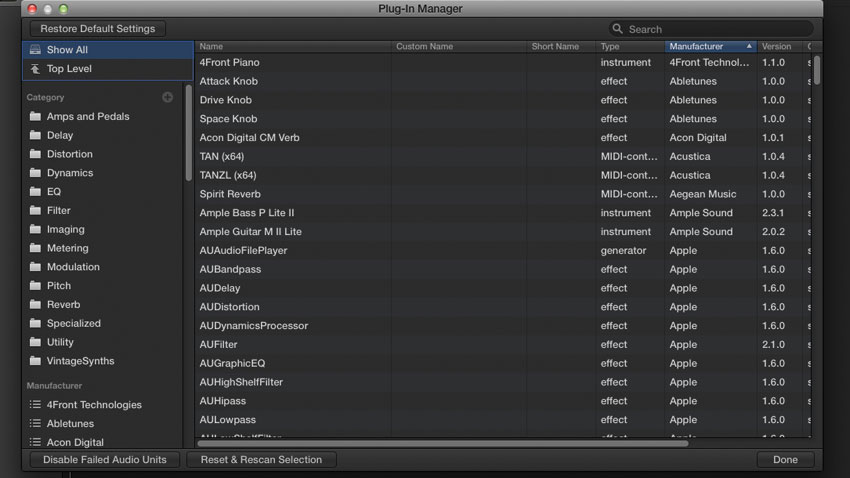This screenshot has width=850, height=478.
Task: Sort by the Short Name column header
Action: 561,47
